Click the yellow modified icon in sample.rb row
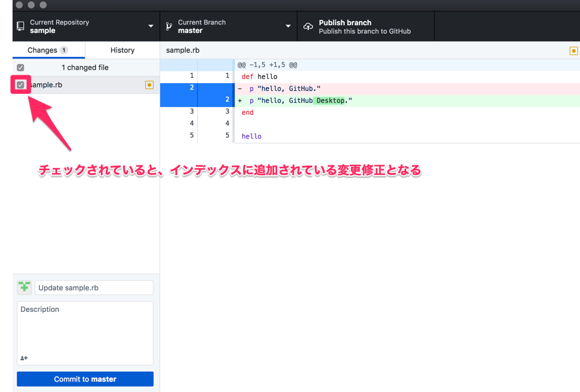The image size is (580, 392). (x=149, y=85)
